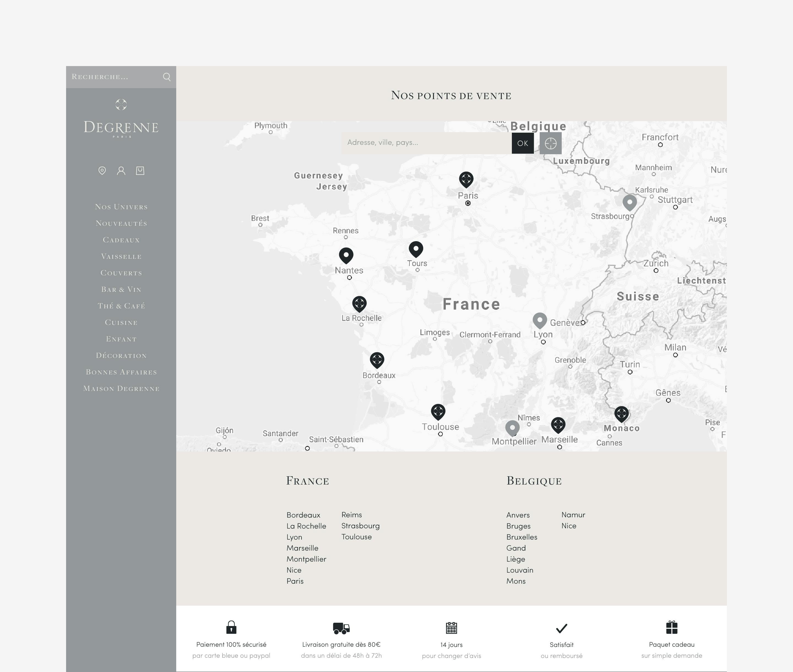793x672 pixels.
Task: Select the Tours map marker
Action: coord(416,249)
